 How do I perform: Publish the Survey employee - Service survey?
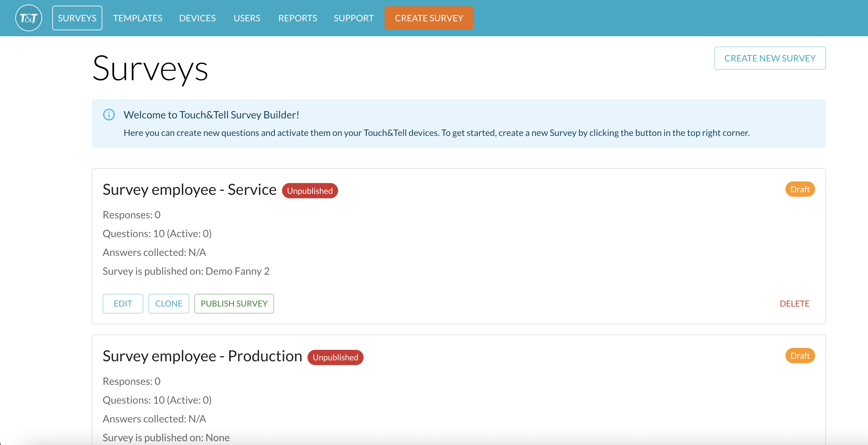pos(234,303)
